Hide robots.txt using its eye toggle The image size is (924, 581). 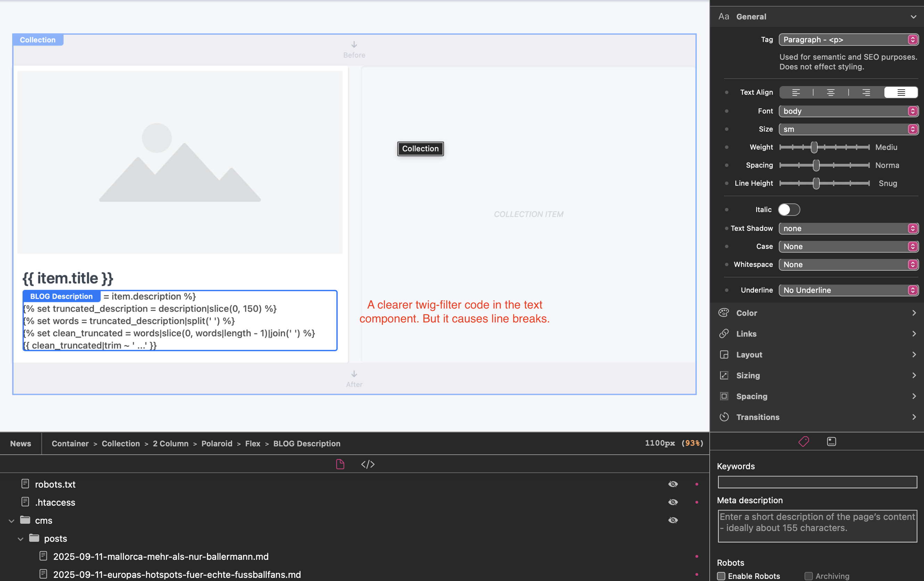674,484
